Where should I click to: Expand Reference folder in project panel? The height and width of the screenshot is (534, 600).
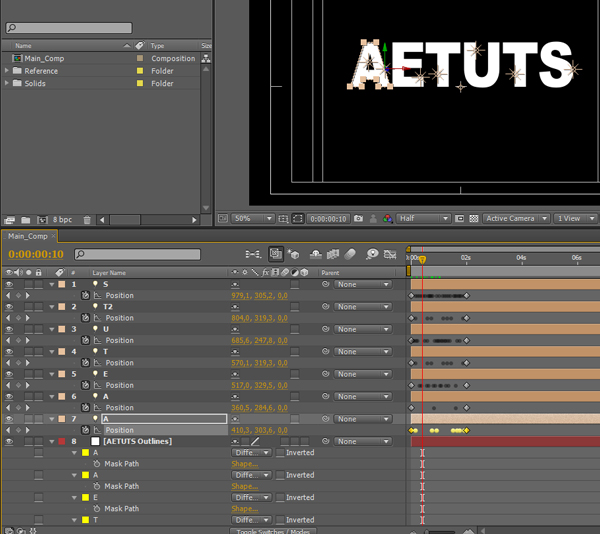pyautogui.click(x=7, y=71)
